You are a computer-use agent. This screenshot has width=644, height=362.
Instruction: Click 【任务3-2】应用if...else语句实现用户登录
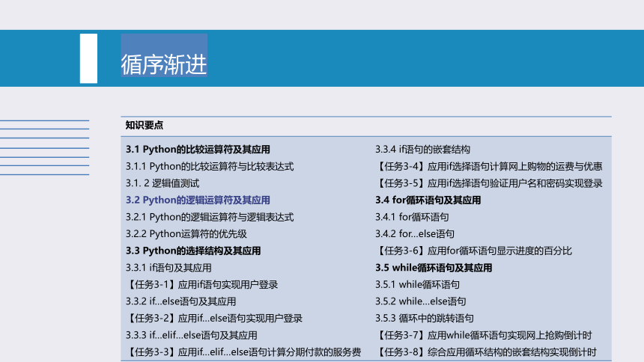point(214,318)
